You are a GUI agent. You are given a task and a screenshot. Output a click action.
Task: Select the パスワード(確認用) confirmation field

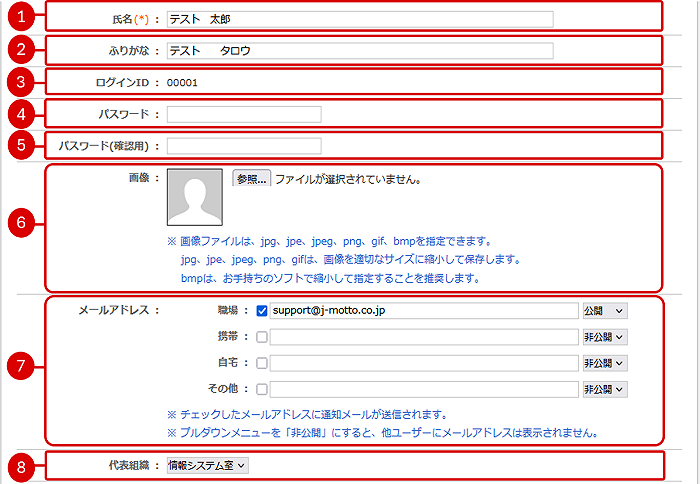pos(244,146)
